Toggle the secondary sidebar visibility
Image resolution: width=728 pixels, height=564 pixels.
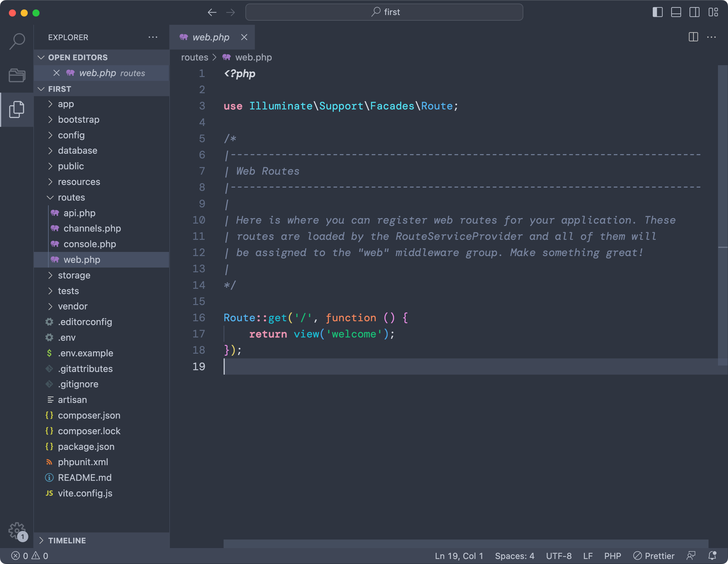pos(694,12)
